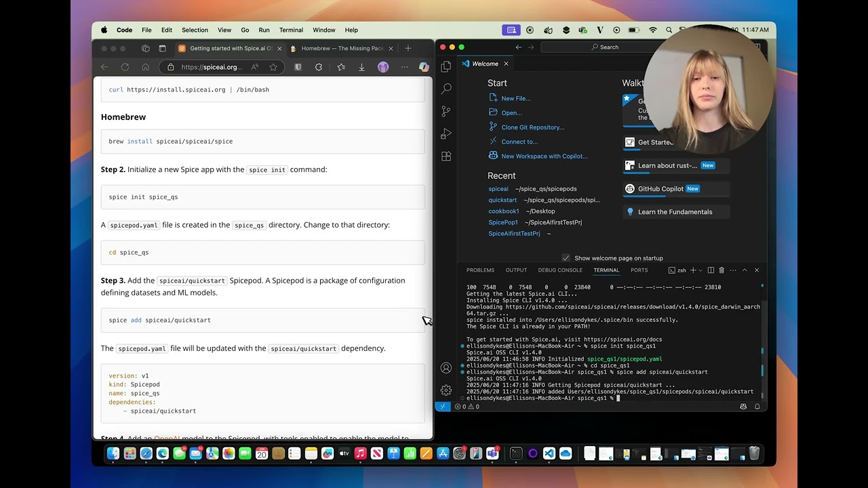The height and width of the screenshot is (488, 868).
Task: Open the browser profile avatar
Action: click(x=383, y=67)
